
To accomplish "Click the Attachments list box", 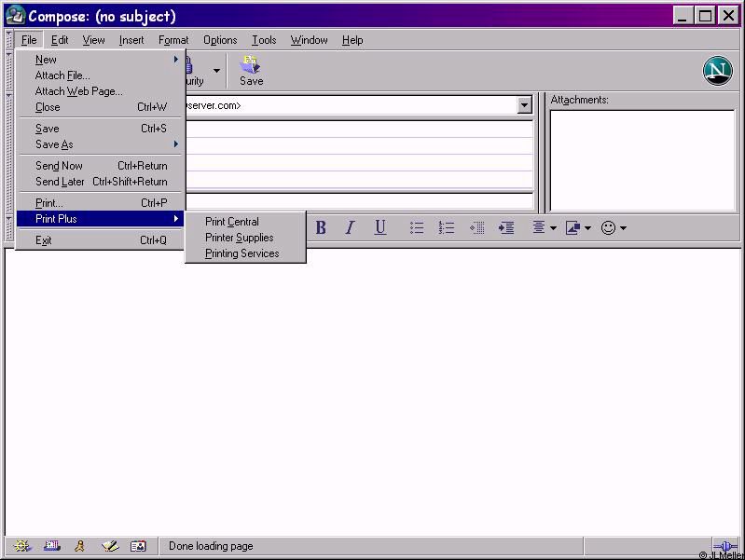I will coord(642,160).
